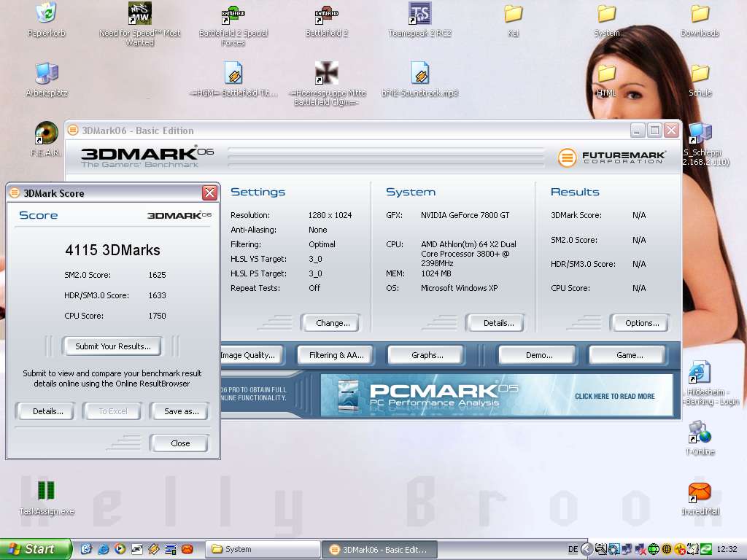The height and width of the screenshot is (560, 747).
Task: Open the Image Quality tool
Action: pyautogui.click(x=251, y=355)
